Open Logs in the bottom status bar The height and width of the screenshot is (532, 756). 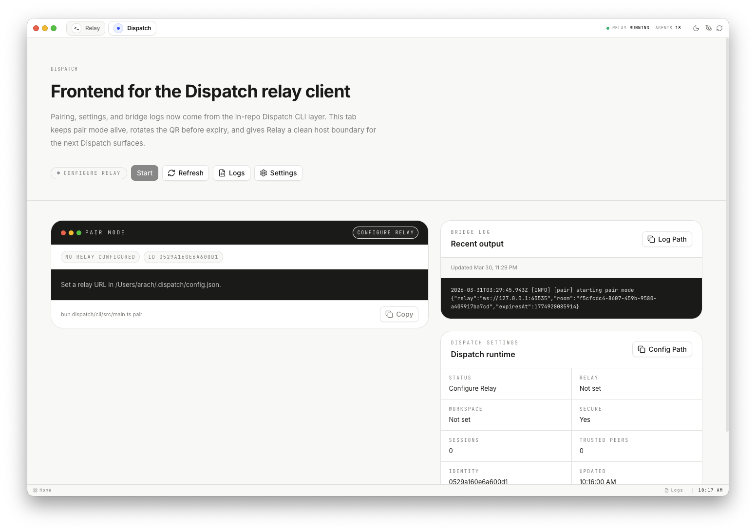[x=674, y=490]
